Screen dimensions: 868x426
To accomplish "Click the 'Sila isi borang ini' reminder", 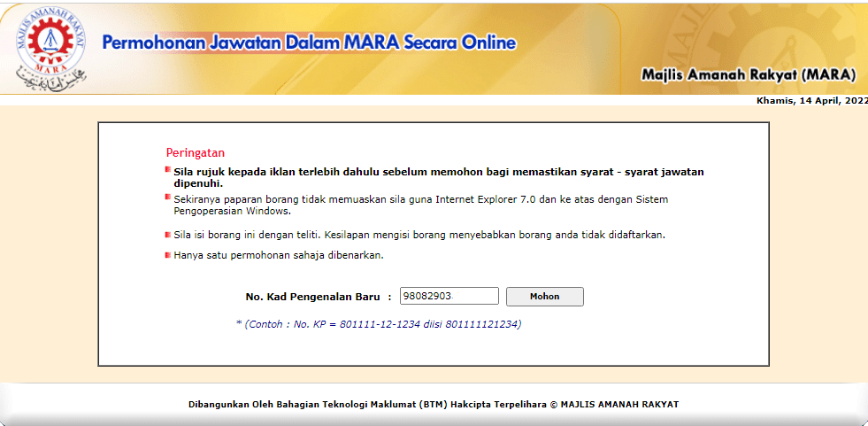I will click(419, 235).
